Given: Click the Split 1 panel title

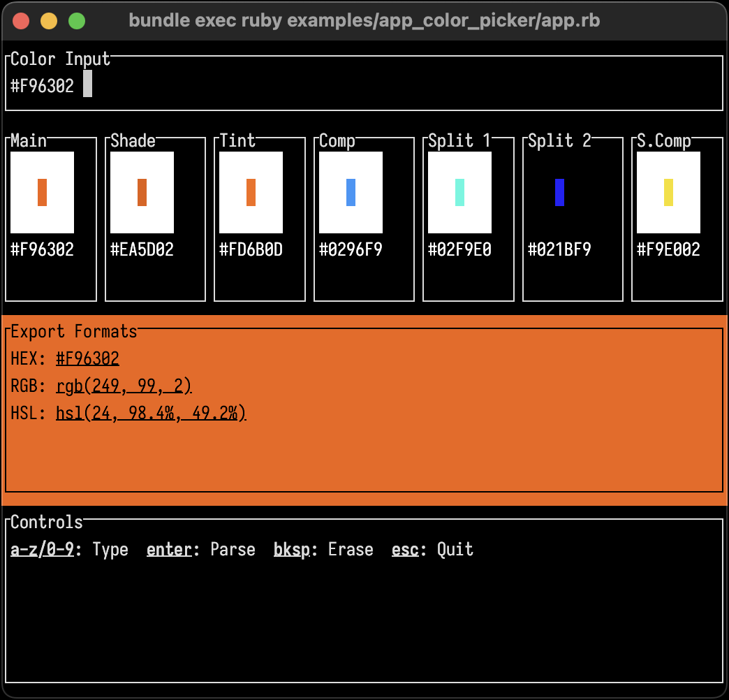Looking at the screenshot, I should click(x=459, y=140).
